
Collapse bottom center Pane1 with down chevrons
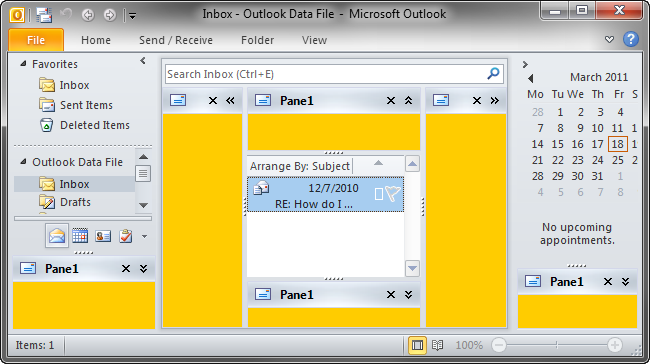pyautogui.click(x=408, y=295)
